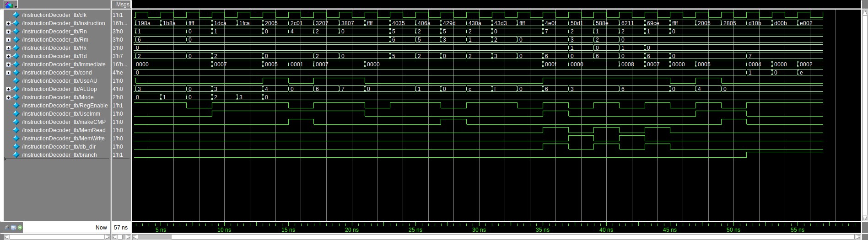Open the wave format icon menu above signal list
The width and height of the screenshot is (868, 240).
click(11, 5)
